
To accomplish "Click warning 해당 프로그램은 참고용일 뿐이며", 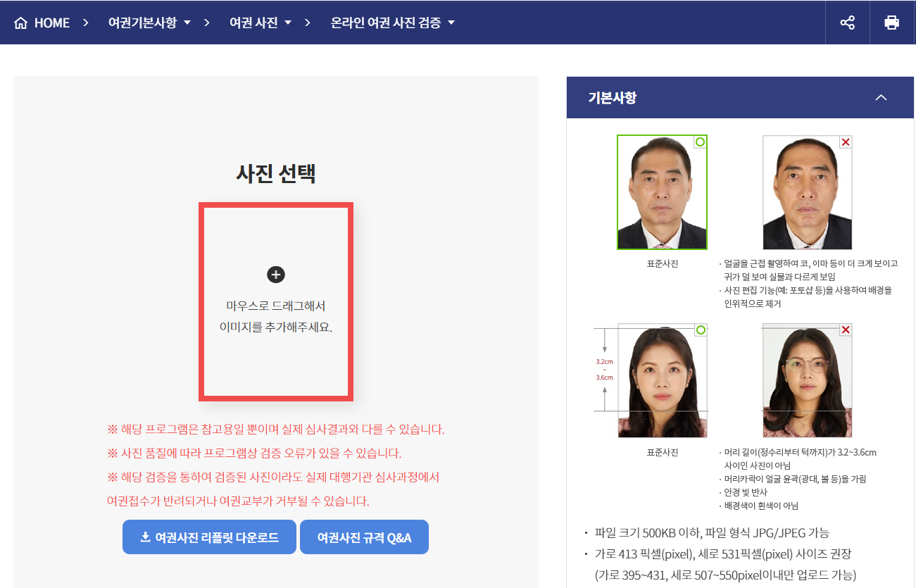I will pyautogui.click(x=276, y=430).
